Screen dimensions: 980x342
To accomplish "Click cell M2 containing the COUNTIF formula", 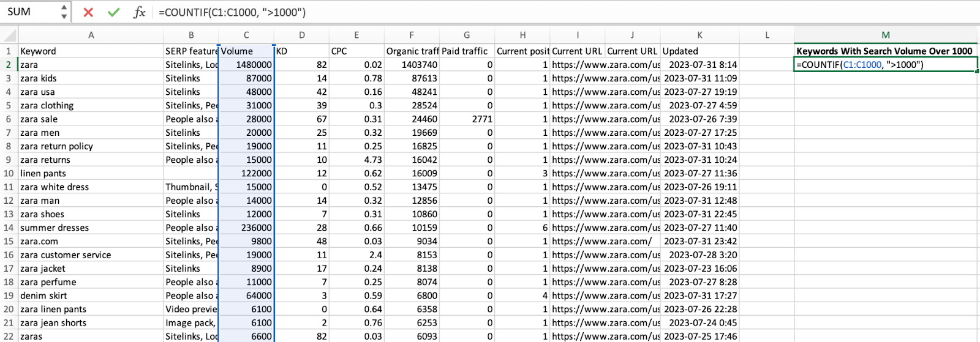I will pos(886,64).
